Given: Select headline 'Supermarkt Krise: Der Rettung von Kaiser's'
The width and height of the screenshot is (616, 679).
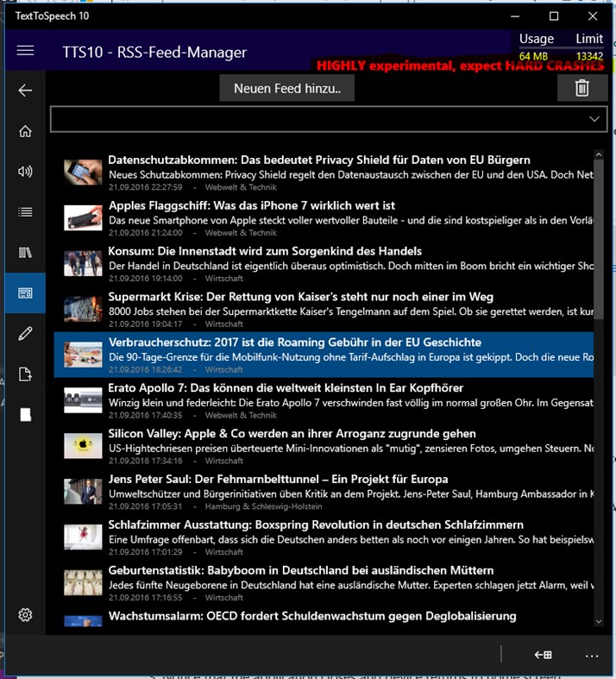Looking at the screenshot, I should pos(301,297).
